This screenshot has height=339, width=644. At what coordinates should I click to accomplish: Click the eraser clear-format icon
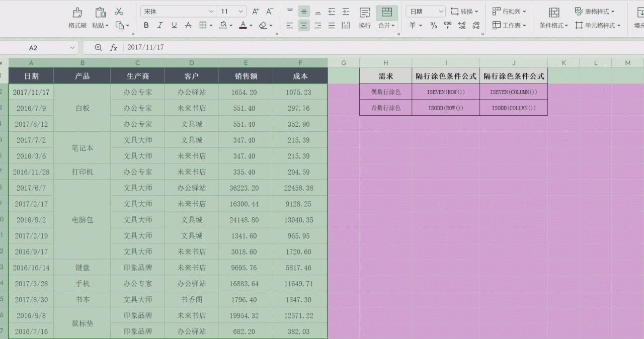(263, 25)
